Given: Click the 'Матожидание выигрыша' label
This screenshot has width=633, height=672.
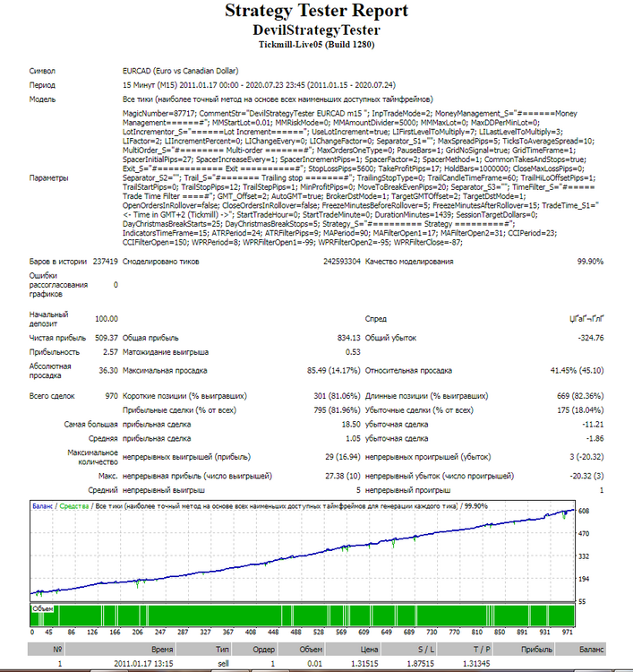Looking at the screenshot, I should point(166,352).
